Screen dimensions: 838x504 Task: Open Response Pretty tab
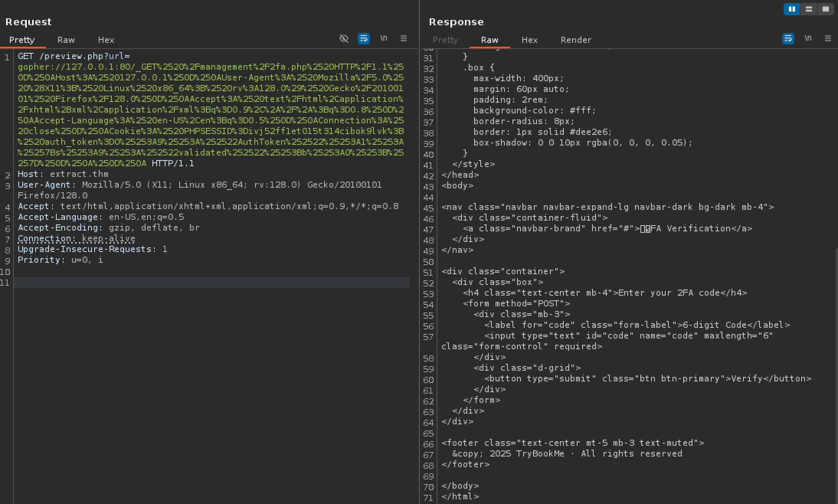tap(445, 40)
